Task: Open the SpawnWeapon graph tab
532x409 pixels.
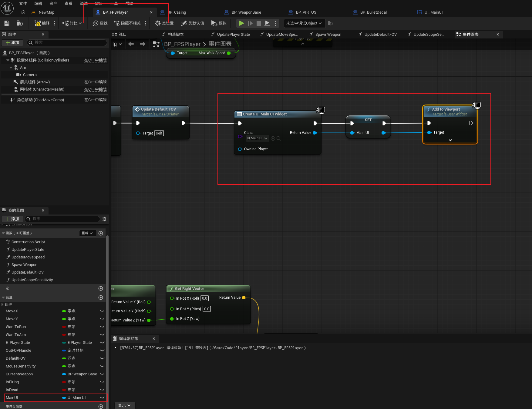Action: point(328,34)
